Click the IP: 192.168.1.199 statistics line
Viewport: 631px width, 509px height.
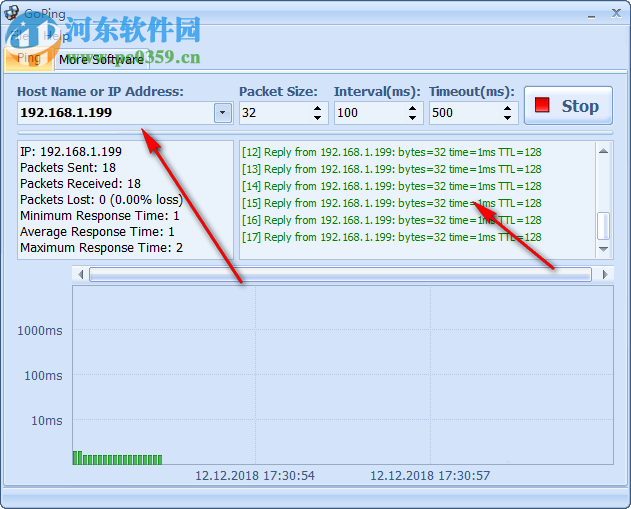click(x=71, y=152)
